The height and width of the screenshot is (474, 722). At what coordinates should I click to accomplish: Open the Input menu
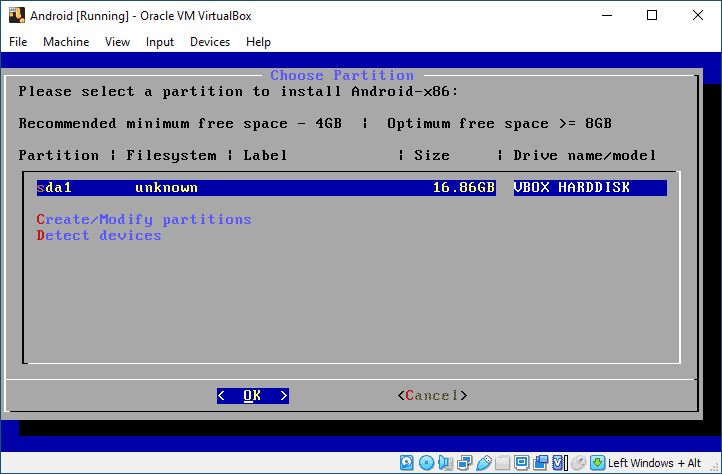pos(159,42)
